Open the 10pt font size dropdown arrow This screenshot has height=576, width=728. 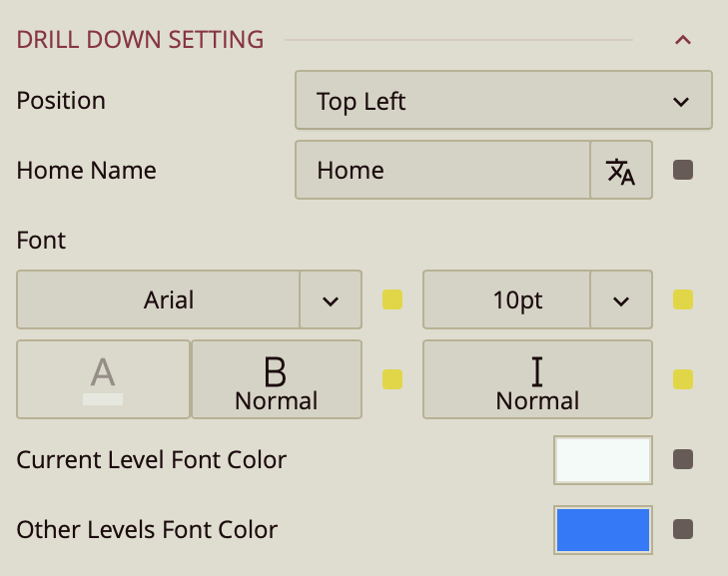coord(620,299)
